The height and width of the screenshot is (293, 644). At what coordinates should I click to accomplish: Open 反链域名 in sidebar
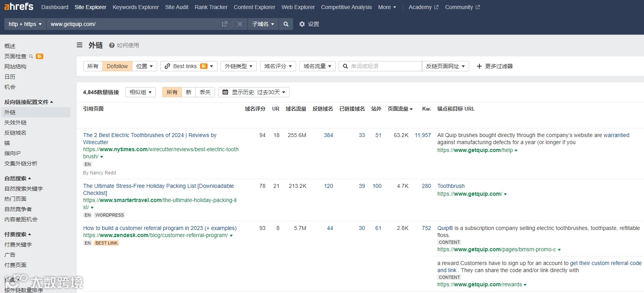click(15, 133)
